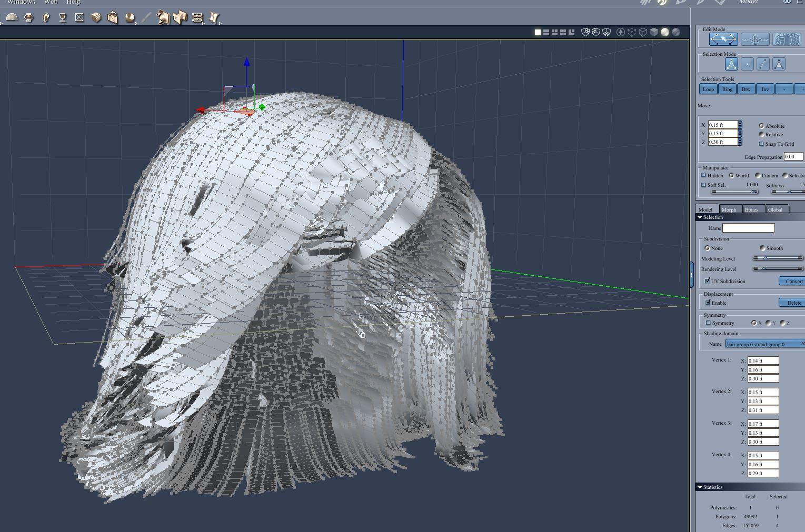Choose the edge Selection Mode icon
This screenshot has width=805, height=532.
coord(763,64)
